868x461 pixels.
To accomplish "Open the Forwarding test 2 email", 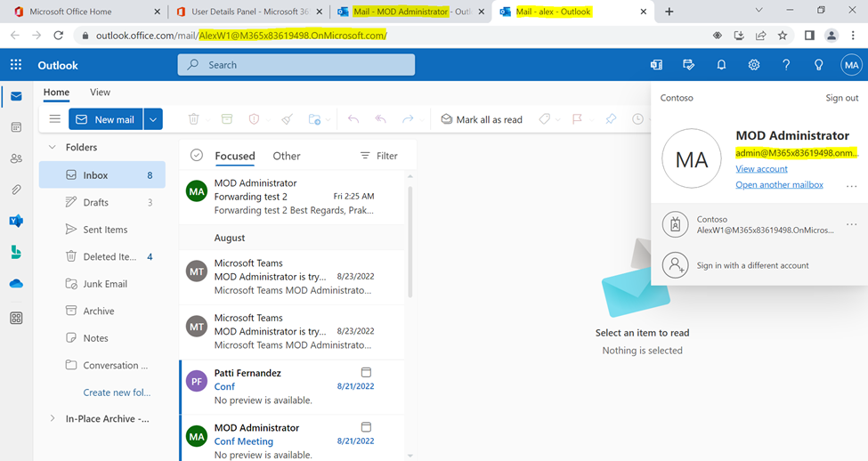I will point(292,197).
